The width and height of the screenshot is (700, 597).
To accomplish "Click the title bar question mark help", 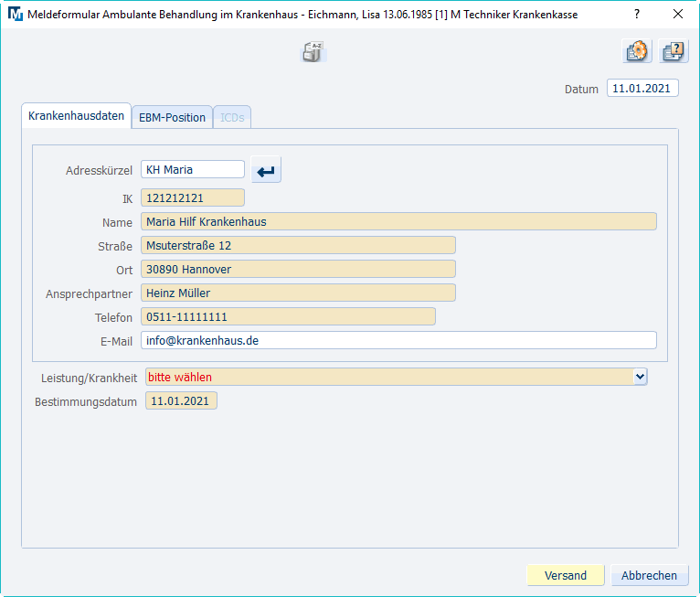I will click(637, 15).
